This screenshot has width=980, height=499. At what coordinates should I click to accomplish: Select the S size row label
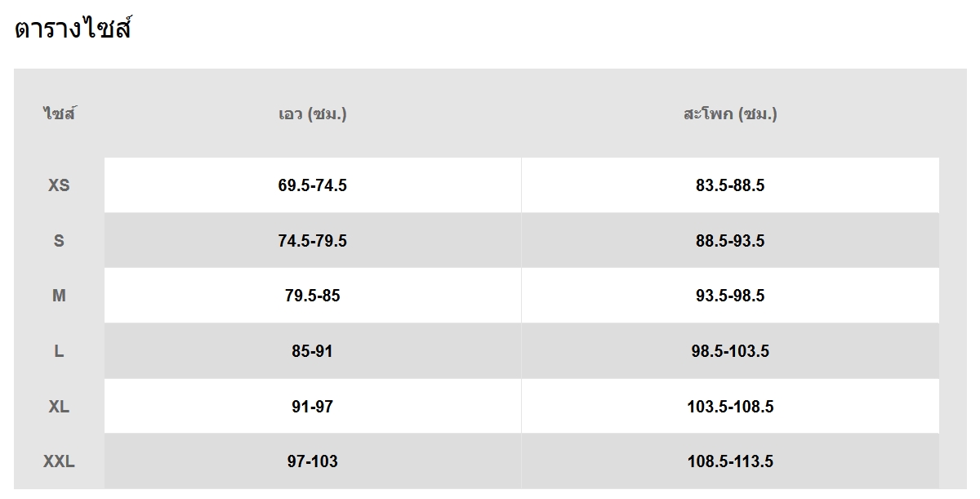point(59,241)
